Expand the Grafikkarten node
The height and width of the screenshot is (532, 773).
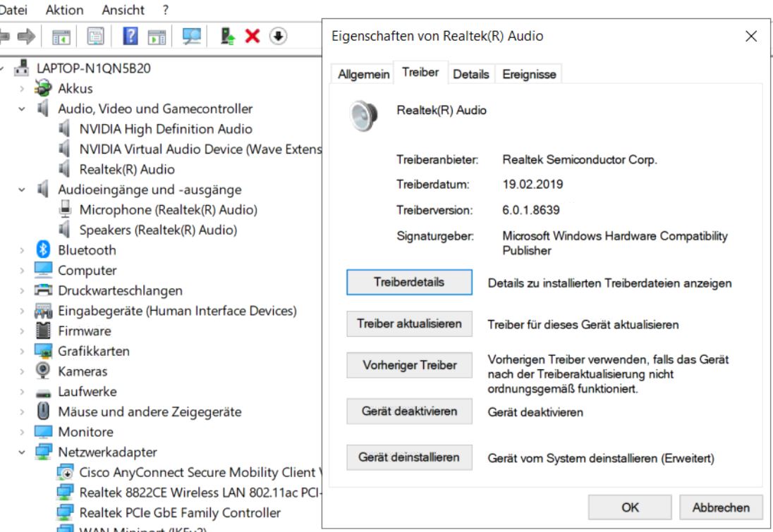tap(22, 351)
